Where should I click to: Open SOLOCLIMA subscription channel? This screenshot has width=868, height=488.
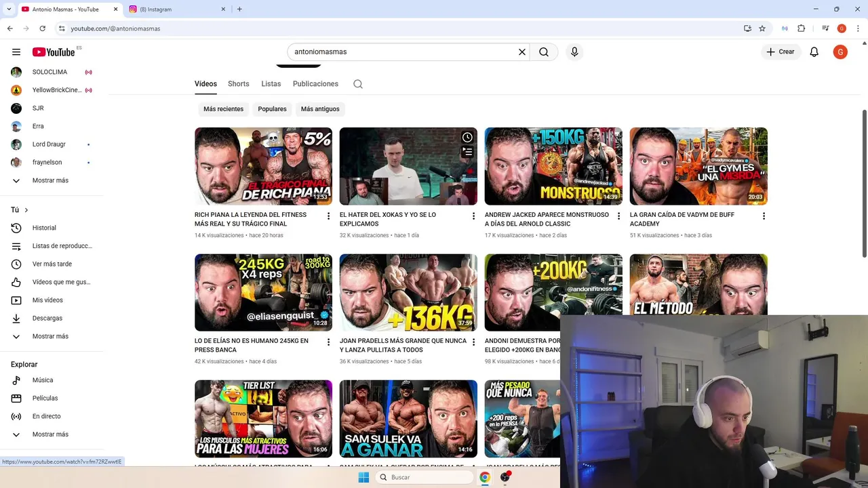click(x=52, y=72)
